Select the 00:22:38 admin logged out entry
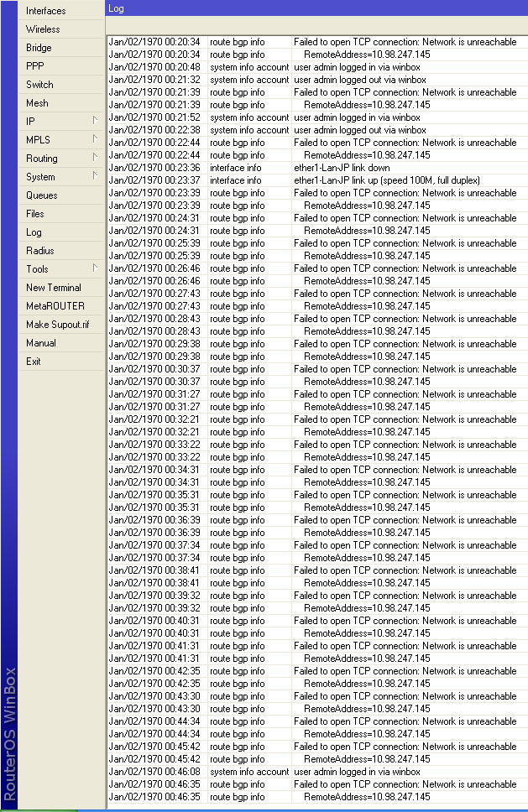Viewport: 528px width, 812px height. pyautogui.click(x=317, y=130)
